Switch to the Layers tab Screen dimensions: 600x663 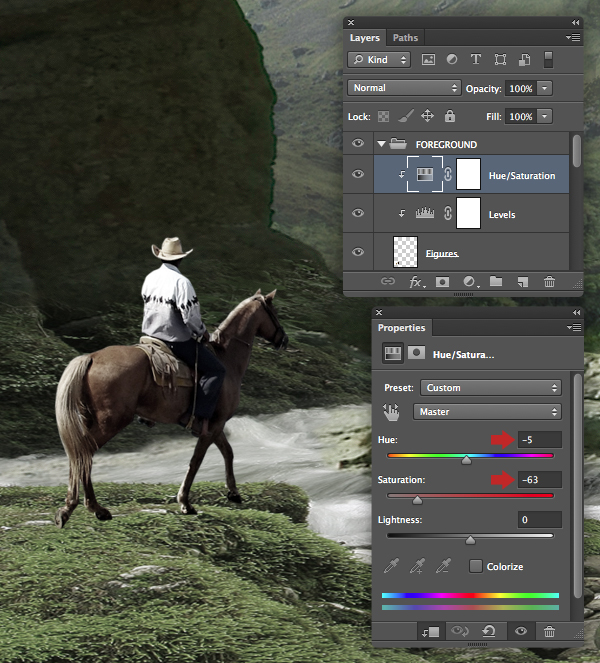pos(364,38)
